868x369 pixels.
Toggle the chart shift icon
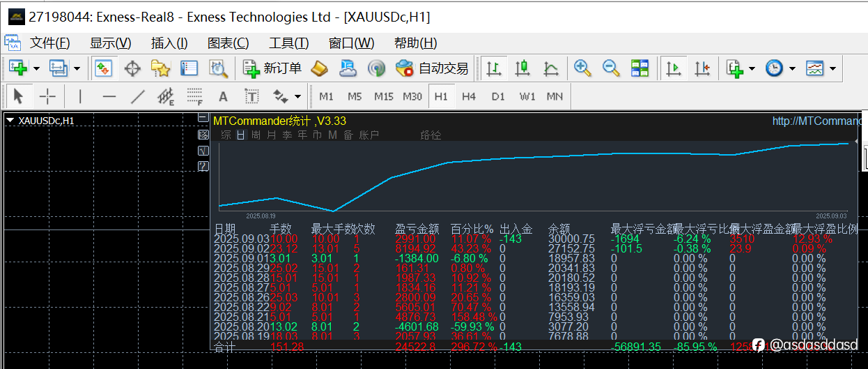click(702, 68)
